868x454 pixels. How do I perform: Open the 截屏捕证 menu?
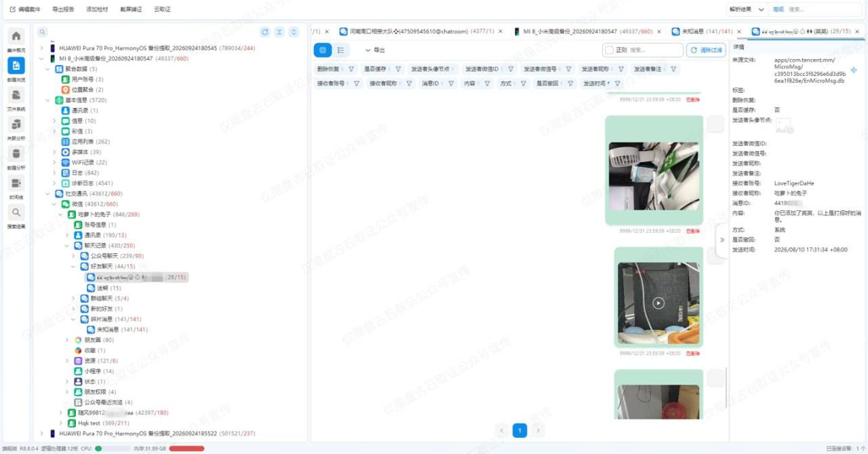(x=131, y=10)
